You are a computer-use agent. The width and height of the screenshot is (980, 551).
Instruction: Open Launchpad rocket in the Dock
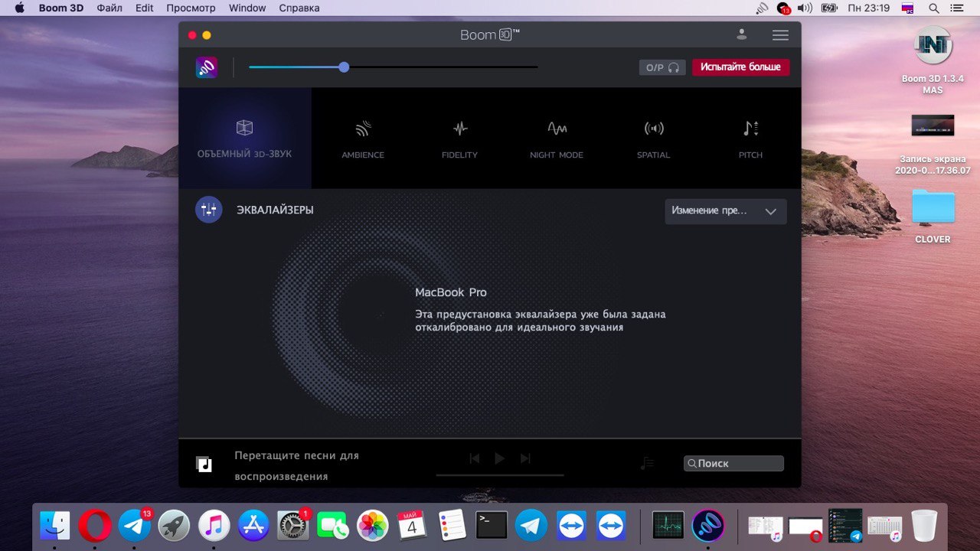[175, 526]
